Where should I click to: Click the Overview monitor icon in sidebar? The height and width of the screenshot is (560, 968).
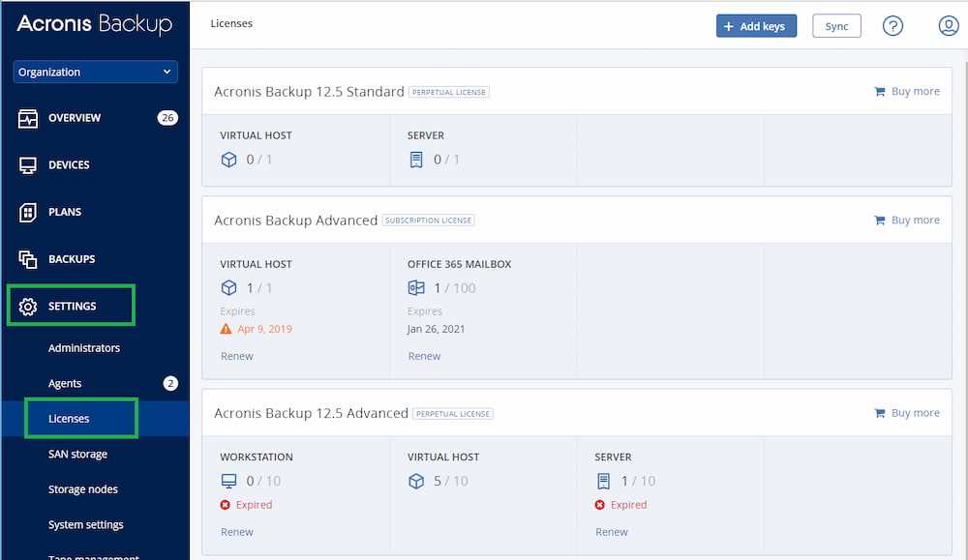coord(28,118)
